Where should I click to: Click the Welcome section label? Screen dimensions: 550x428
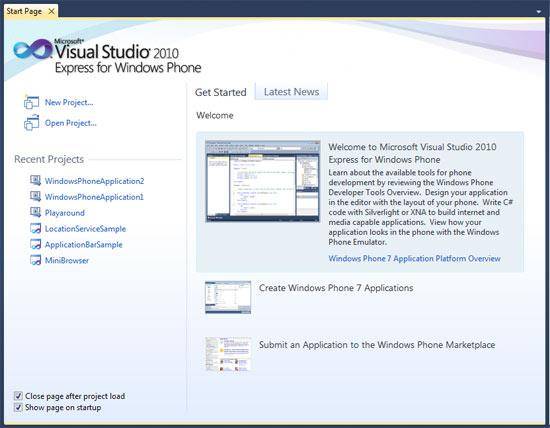(215, 115)
